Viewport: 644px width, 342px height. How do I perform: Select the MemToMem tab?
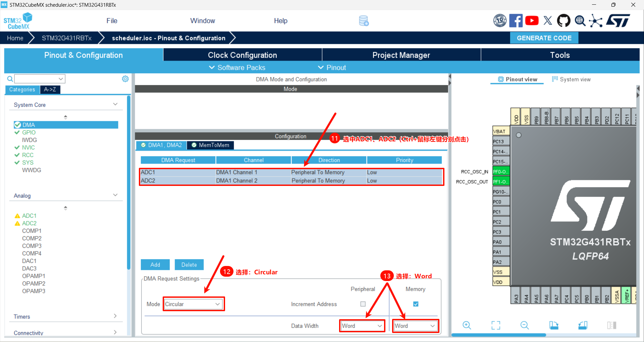210,145
